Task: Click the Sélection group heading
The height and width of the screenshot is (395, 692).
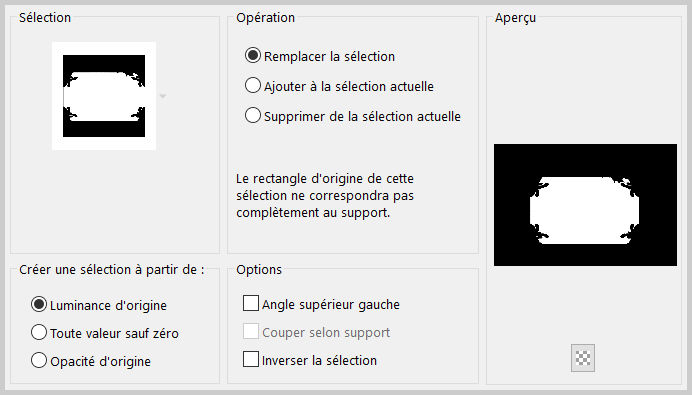Action: (x=45, y=18)
